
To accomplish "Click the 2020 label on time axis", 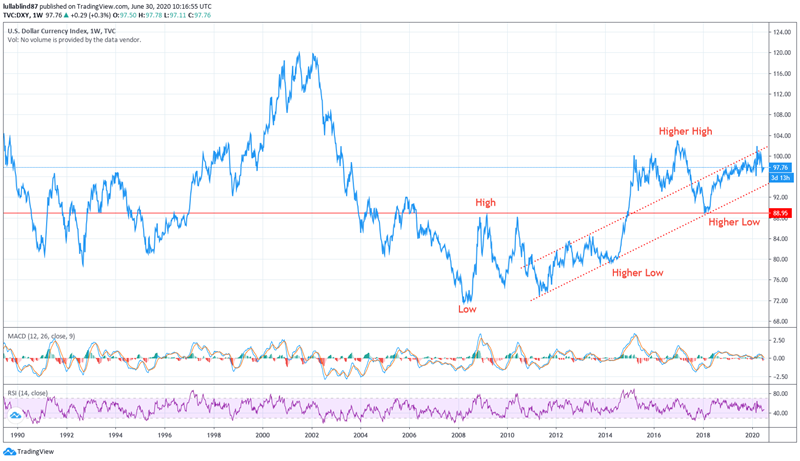I will click(752, 437).
